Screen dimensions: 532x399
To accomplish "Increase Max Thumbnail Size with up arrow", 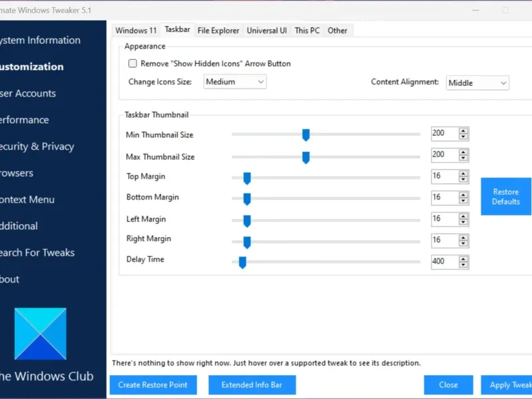I will (x=463, y=152).
